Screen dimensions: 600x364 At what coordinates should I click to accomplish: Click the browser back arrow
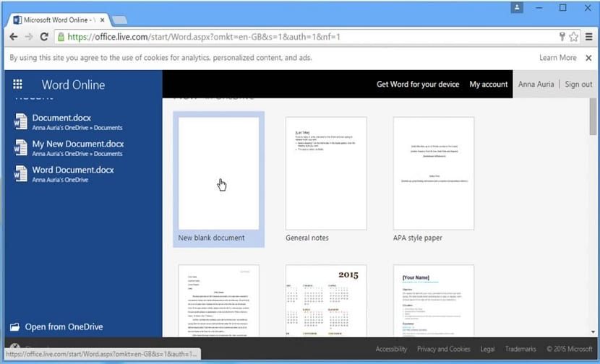[x=14, y=37]
